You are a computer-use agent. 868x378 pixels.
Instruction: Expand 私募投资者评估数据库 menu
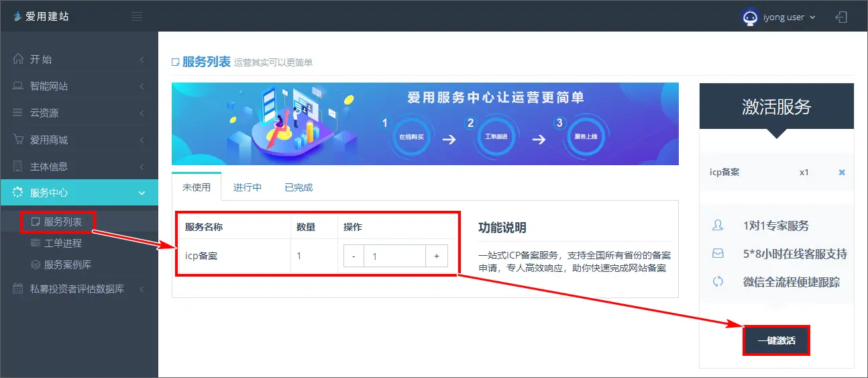tap(79, 289)
